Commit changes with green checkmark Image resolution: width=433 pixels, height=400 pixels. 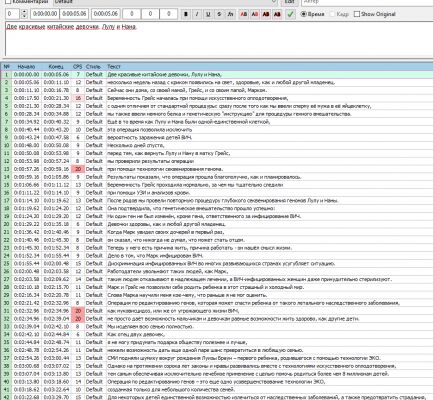pos(291,14)
